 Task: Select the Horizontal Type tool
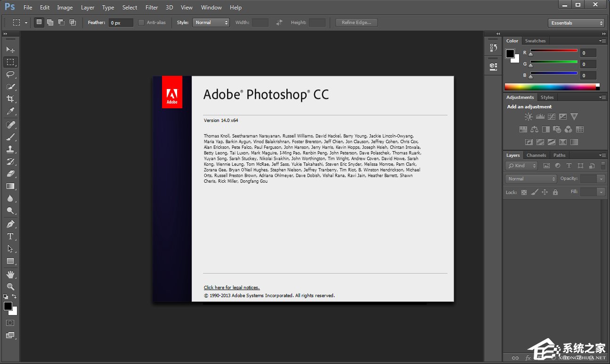click(10, 237)
